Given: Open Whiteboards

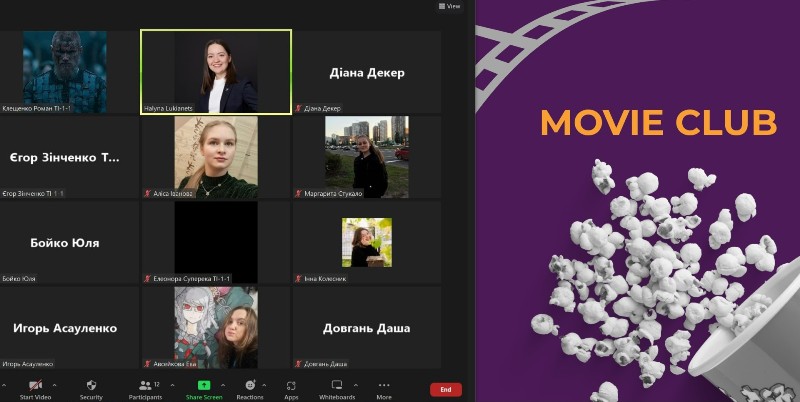Looking at the screenshot, I should (336, 389).
